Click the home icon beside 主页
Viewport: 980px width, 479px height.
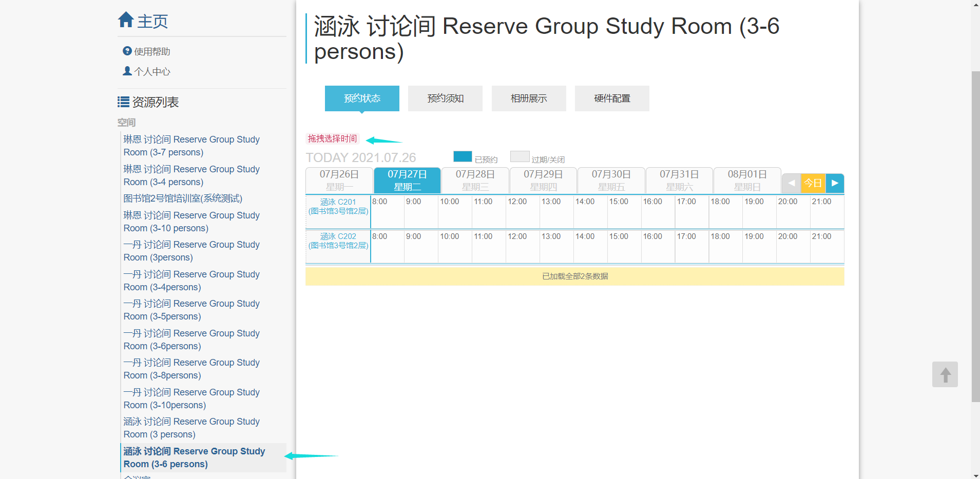[126, 20]
